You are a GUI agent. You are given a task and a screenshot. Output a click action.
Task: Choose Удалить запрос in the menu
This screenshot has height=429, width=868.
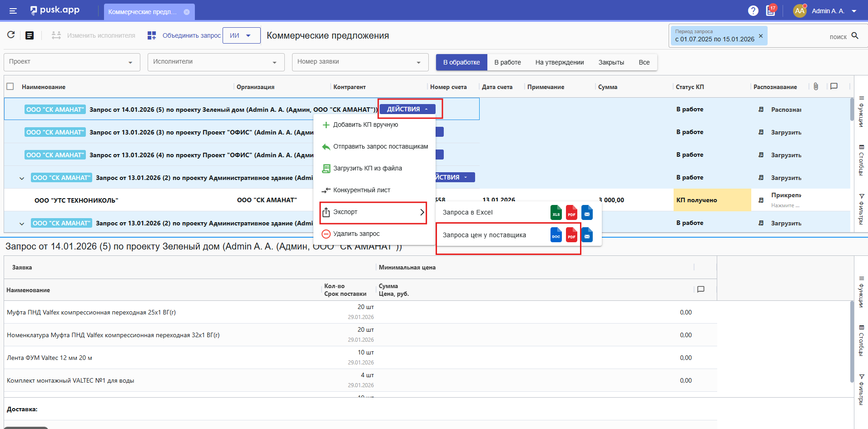point(356,234)
